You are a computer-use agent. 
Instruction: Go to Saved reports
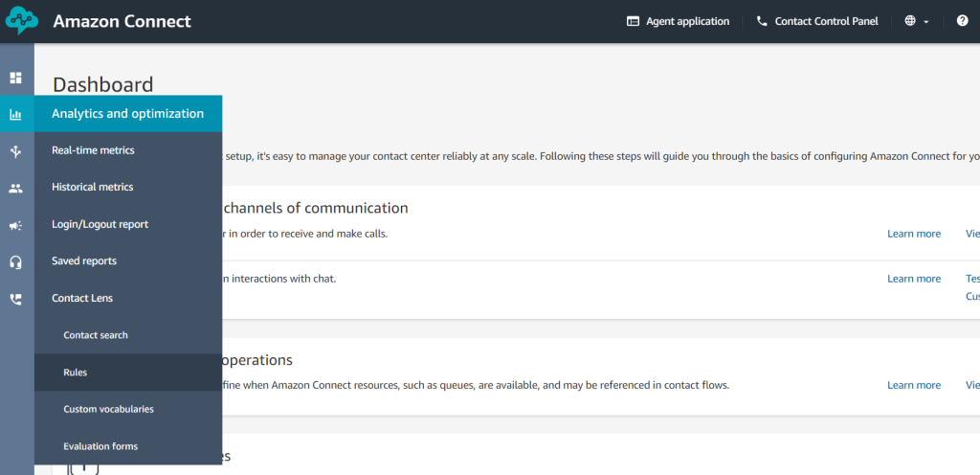pyautogui.click(x=83, y=260)
